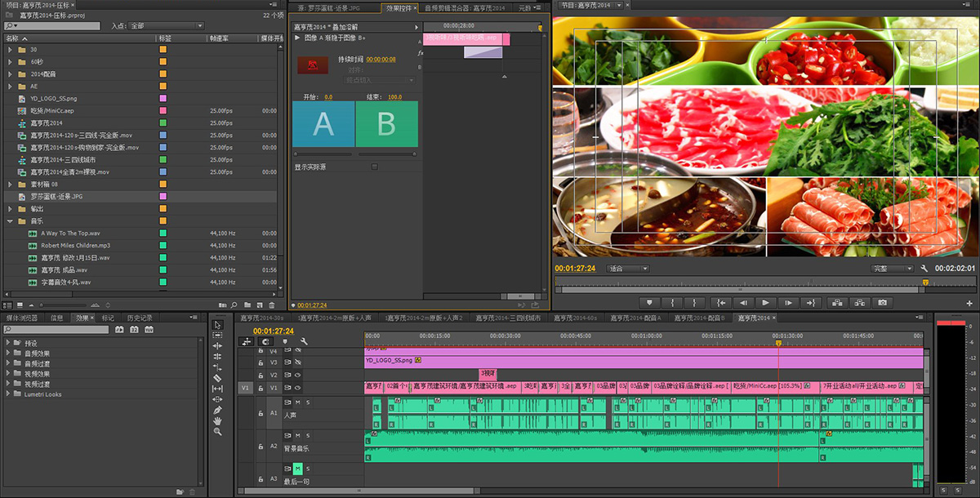
Task: Toggle the eye visibility of track V2
Action: tap(298, 375)
